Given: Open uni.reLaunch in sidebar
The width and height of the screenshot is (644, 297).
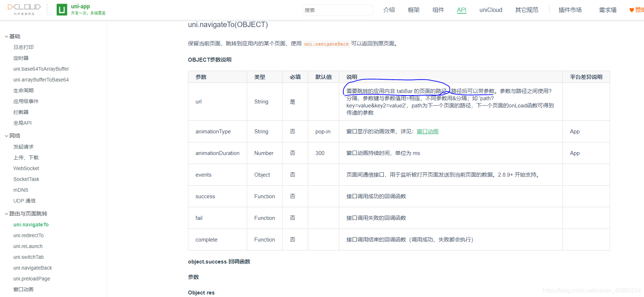Looking at the screenshot, I should [28, 246].
